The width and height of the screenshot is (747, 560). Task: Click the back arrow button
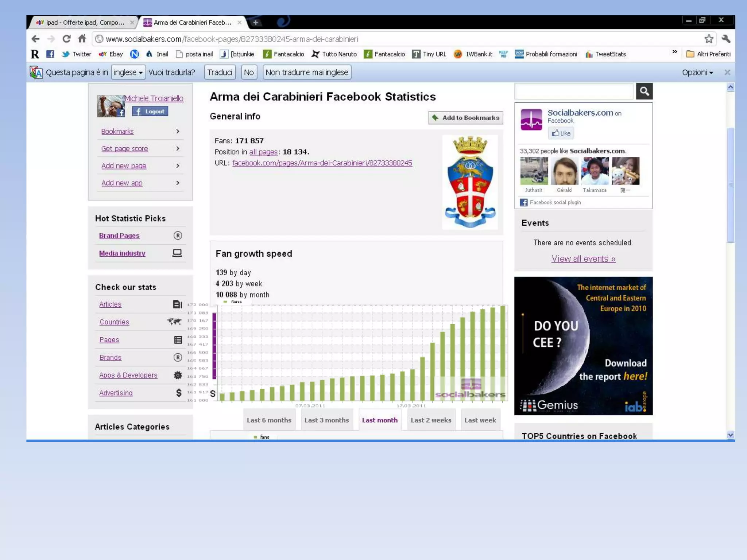[35, 39]
